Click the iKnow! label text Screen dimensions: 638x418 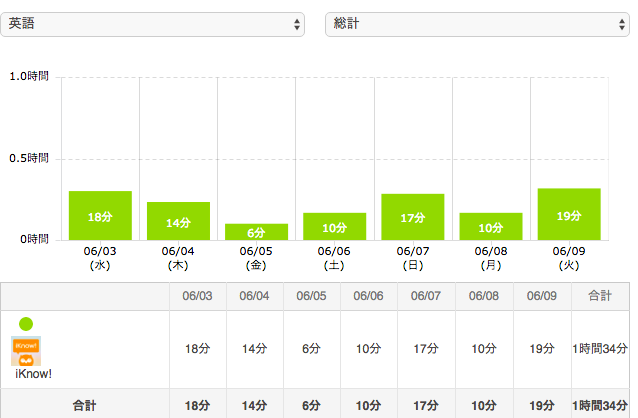pos(33,374)
